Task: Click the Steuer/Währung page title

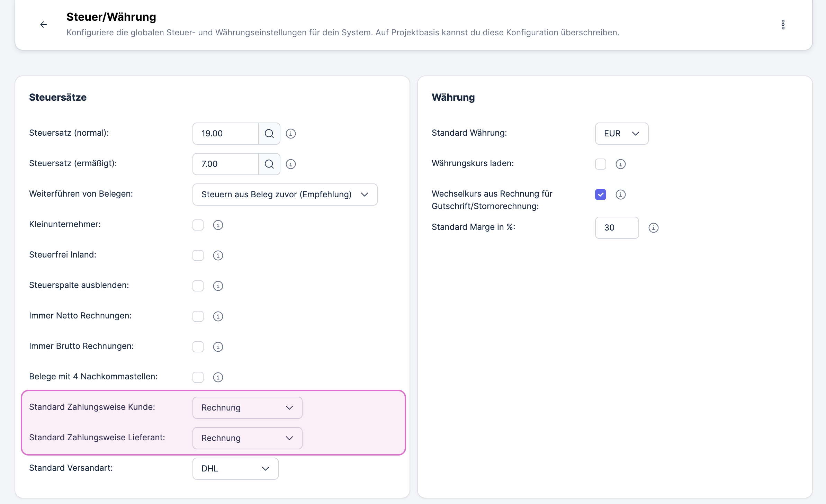Action: point(111,17)
